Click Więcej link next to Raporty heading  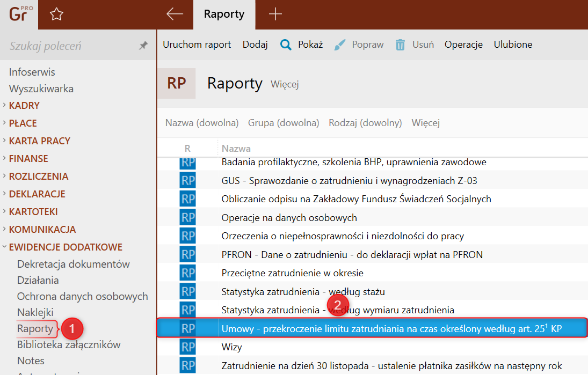point(285,84)
